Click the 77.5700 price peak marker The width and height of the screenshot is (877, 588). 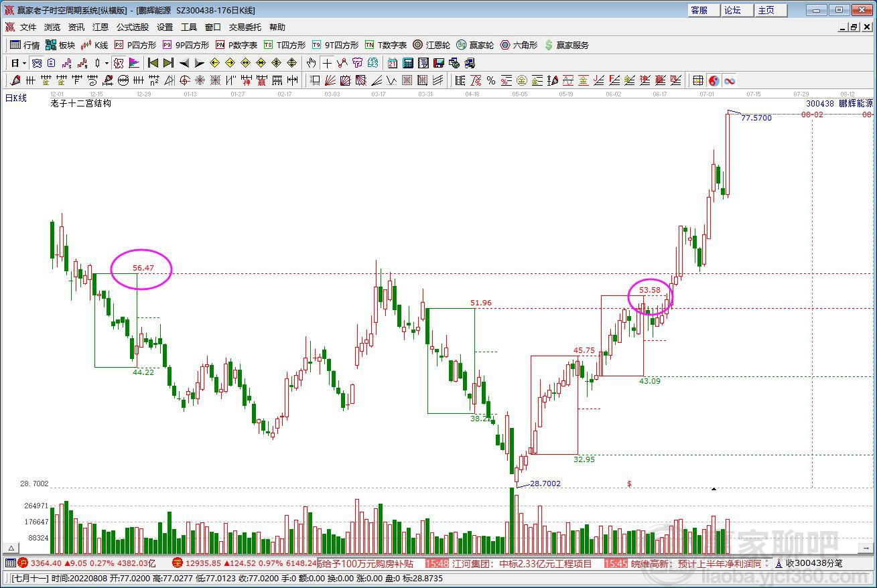tap(756, 118)
